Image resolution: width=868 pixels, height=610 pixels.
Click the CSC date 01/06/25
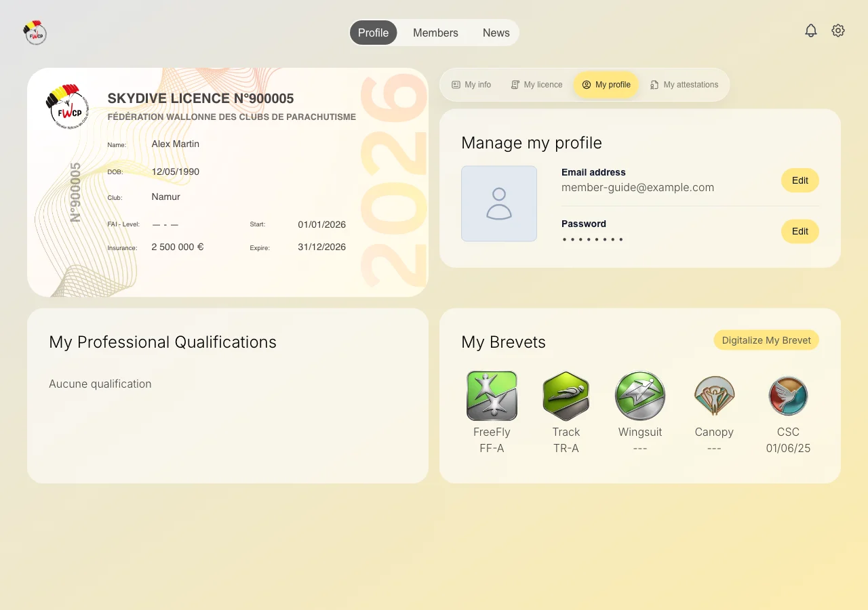(x=788, y=448)
